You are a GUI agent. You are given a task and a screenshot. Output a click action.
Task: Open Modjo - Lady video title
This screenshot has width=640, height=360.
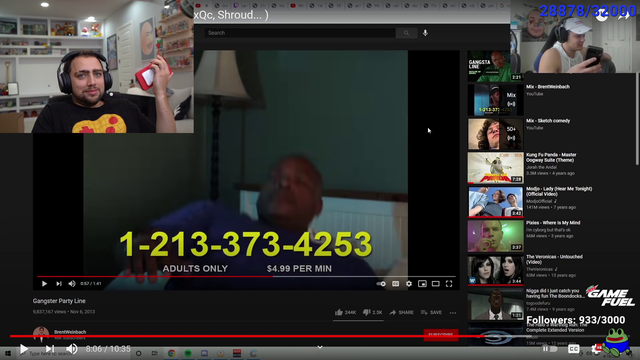(559, 191)
